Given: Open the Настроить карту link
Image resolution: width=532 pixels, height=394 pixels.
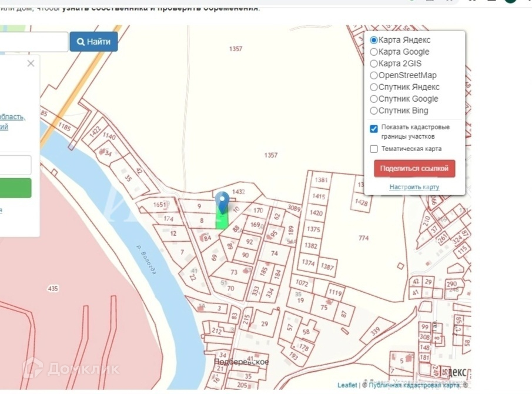Looking at the screenshot, I should [414, 187].
